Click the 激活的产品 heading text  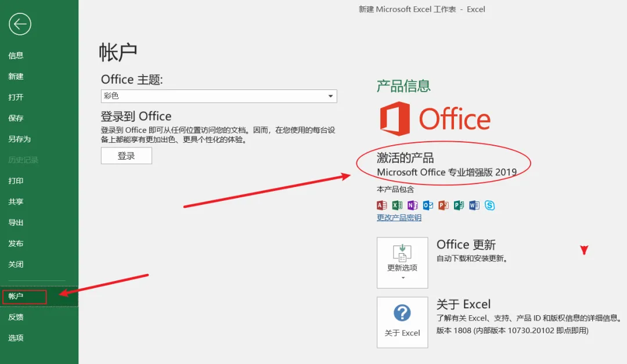pyautogui.click(x=405, y=157)
